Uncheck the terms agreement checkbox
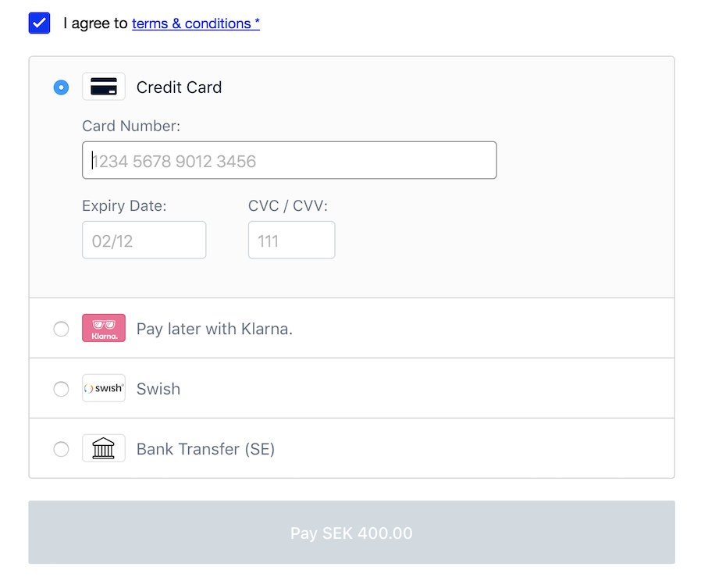The height and width of the screenshot is (588, 708). click(40, 23)
